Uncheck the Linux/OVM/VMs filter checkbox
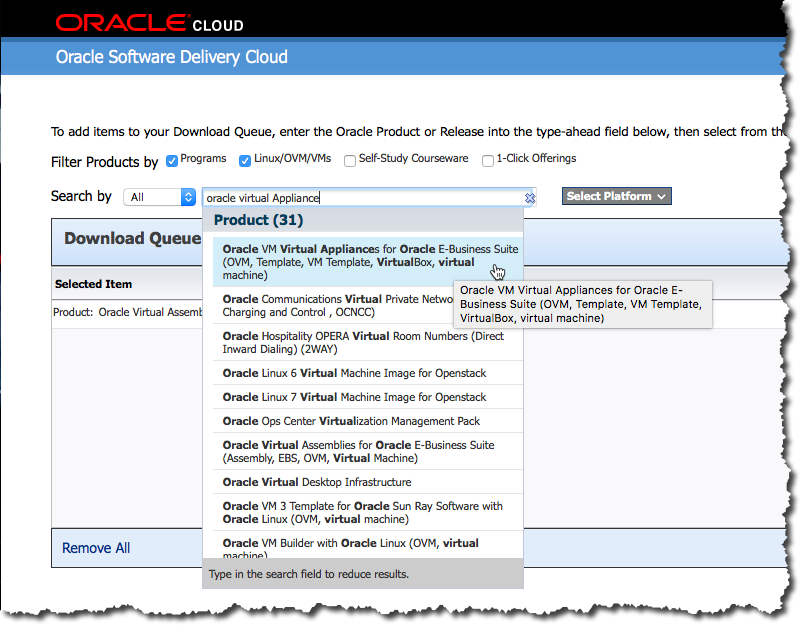The width and height of the screenshot is (801, 625). (x=245, y=161)
